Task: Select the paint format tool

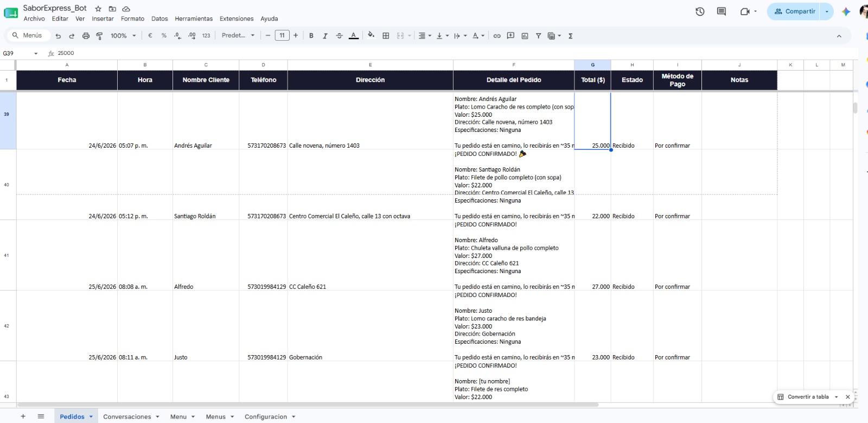Action: pyautogui.click(x=99, y=36)
